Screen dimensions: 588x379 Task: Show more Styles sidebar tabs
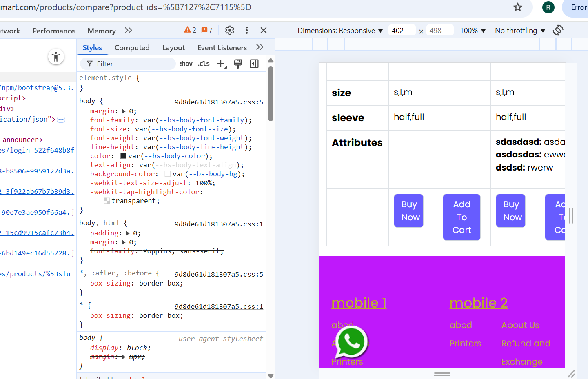(x=260, y=47)
